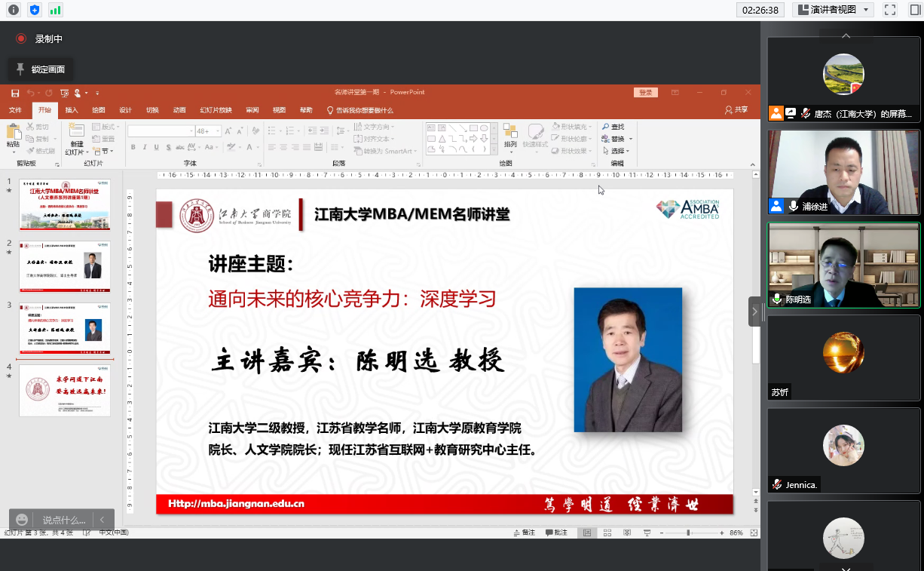Click the 告诉我你想要做什么 search box
924x571 pixels.
[x=360, y=110]
